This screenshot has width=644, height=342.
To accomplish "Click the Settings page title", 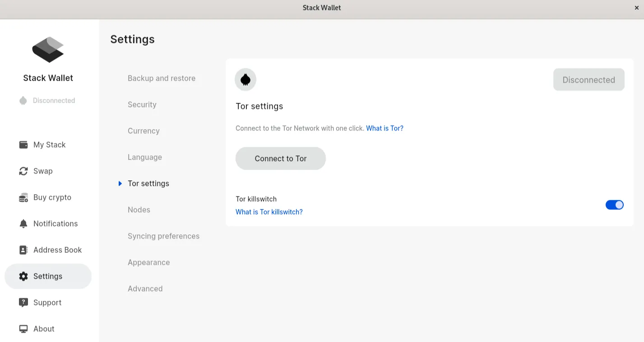I will click(x=133, y=39).
